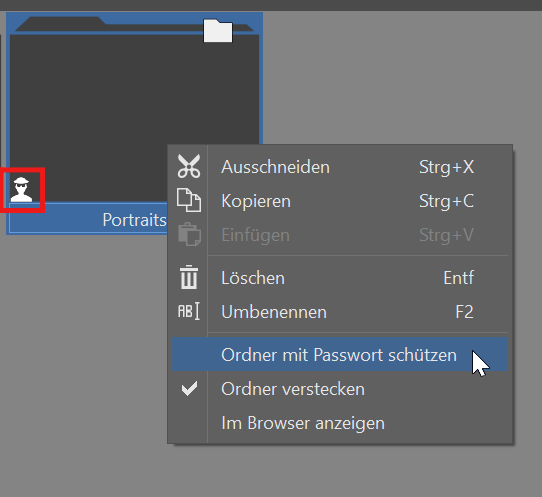
Task: Click the F2 shortcut hint beside Umbenennen
Action: 464,312
